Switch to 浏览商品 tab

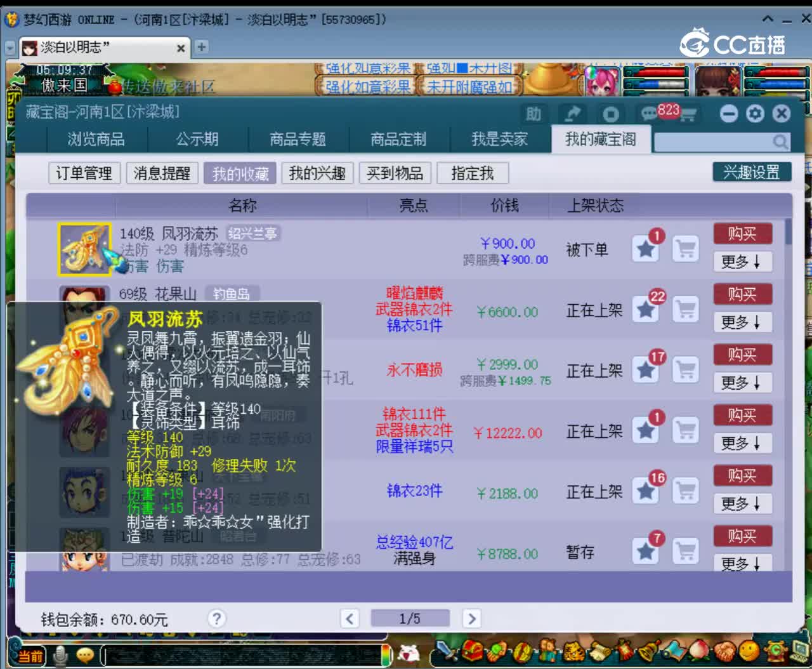click(x=96, y=139)
